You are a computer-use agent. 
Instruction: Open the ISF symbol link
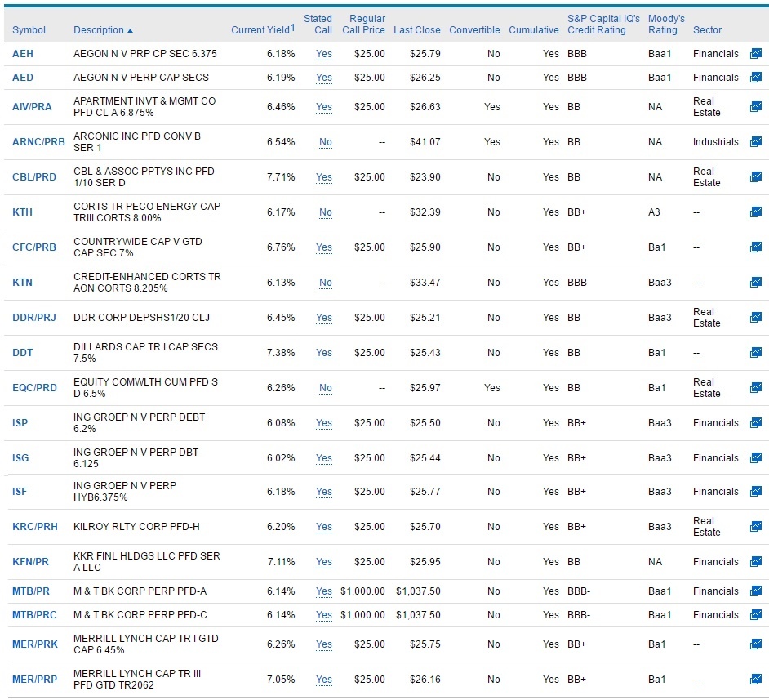pos(20,491)
